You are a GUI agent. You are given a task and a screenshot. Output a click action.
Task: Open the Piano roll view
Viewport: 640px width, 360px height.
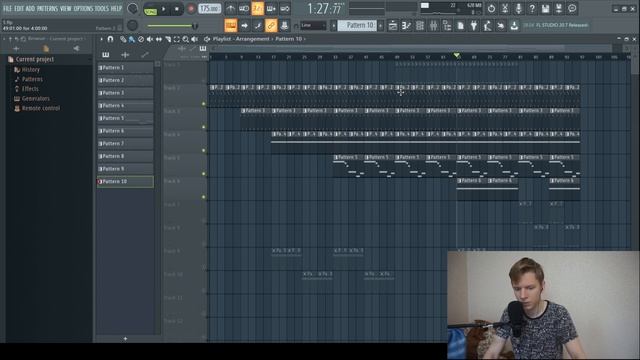(x=406, y=26)
